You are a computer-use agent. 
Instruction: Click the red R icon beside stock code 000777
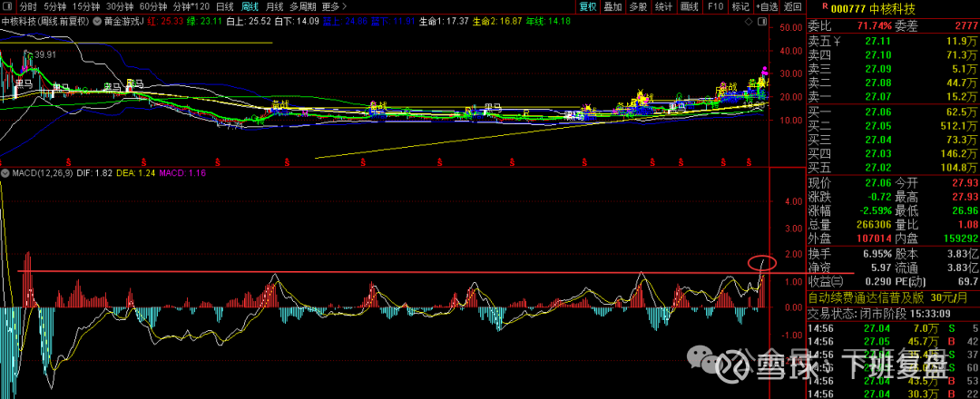[x=824, y=6]
